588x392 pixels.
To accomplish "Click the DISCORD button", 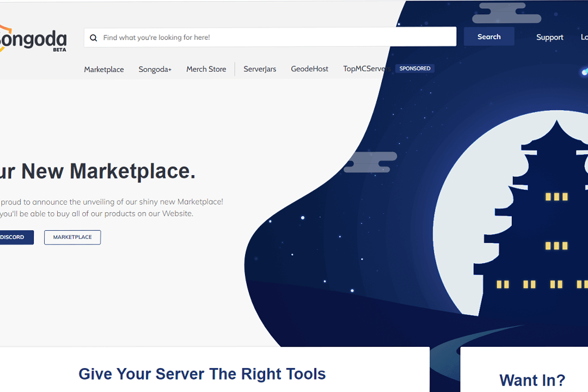I will 16,237.
